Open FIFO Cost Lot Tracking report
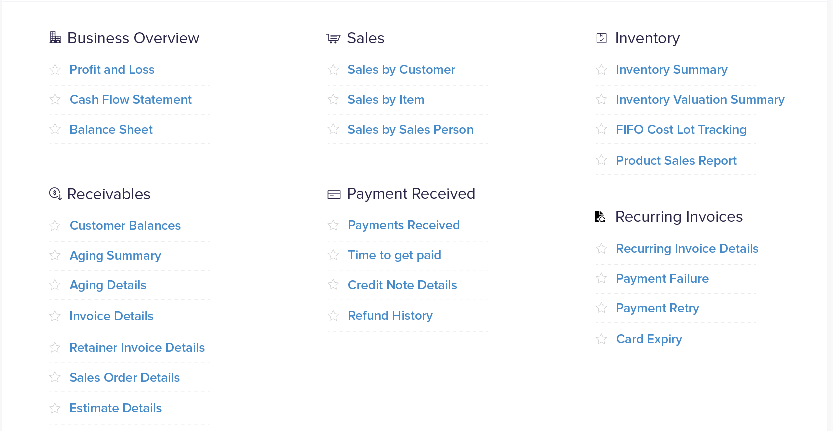The width and height of the screenshot is (833, 431). click(681, 130)
